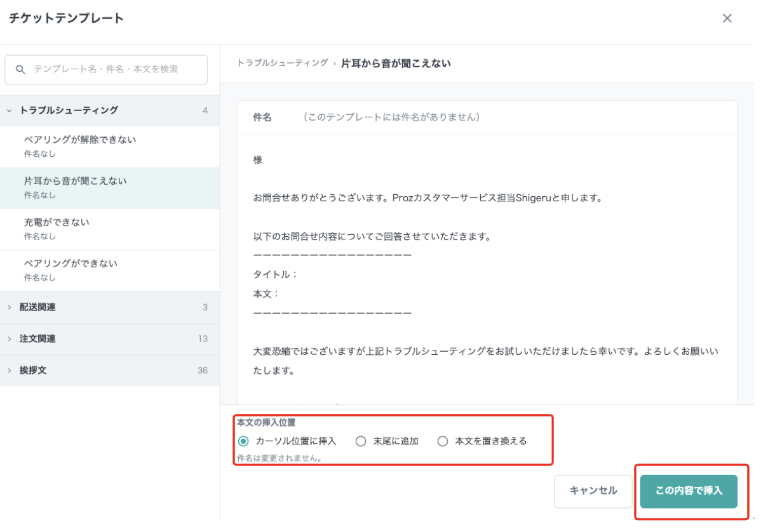Click the チケットテンプレート dialog title

66,18
